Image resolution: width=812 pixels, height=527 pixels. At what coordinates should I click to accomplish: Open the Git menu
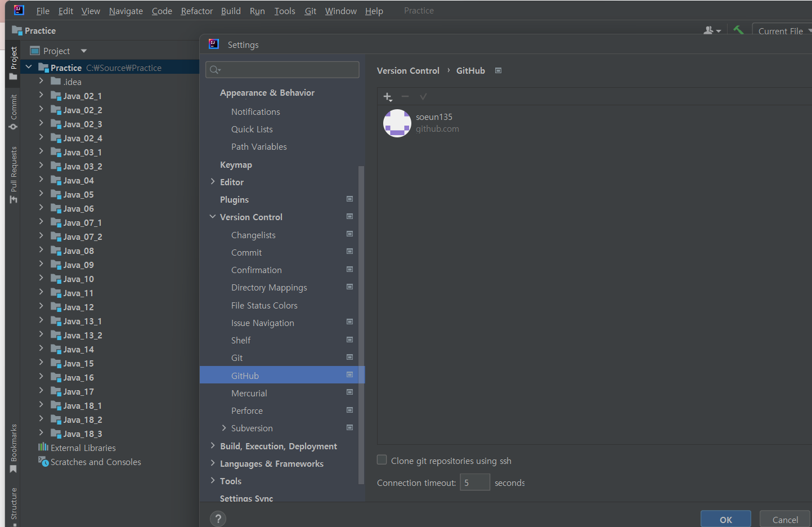(311, 11)
